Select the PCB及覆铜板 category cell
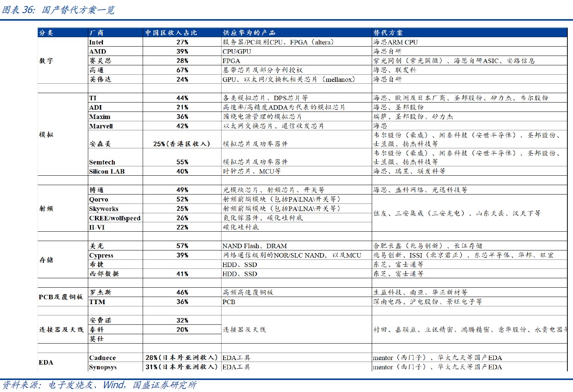573x392 pixels. [63, 297]
